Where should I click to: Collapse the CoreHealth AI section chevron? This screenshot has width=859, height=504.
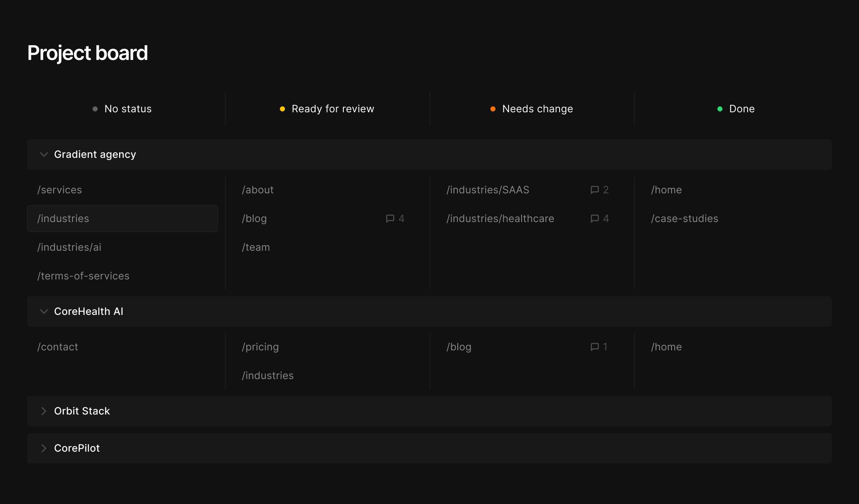coord(43,312)
